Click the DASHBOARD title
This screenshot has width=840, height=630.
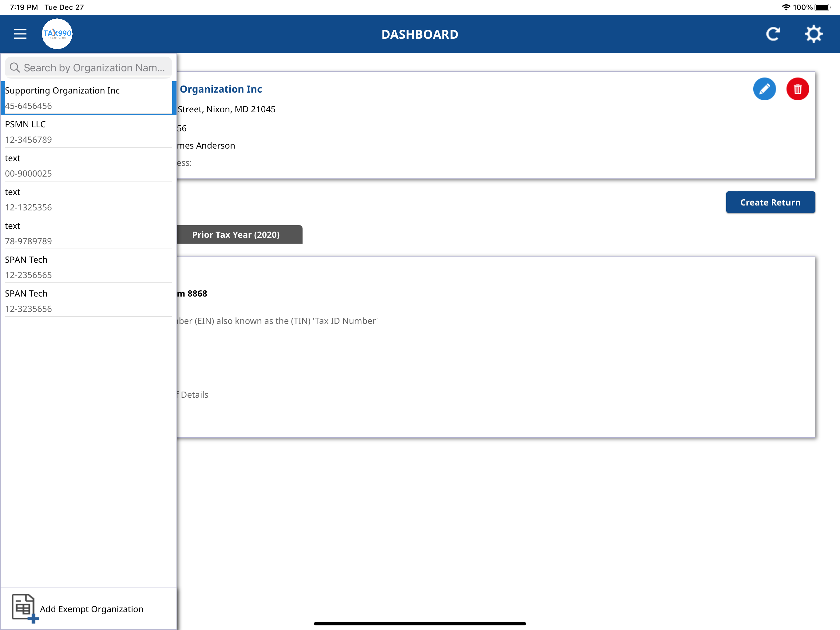click(x=420, y=34)
